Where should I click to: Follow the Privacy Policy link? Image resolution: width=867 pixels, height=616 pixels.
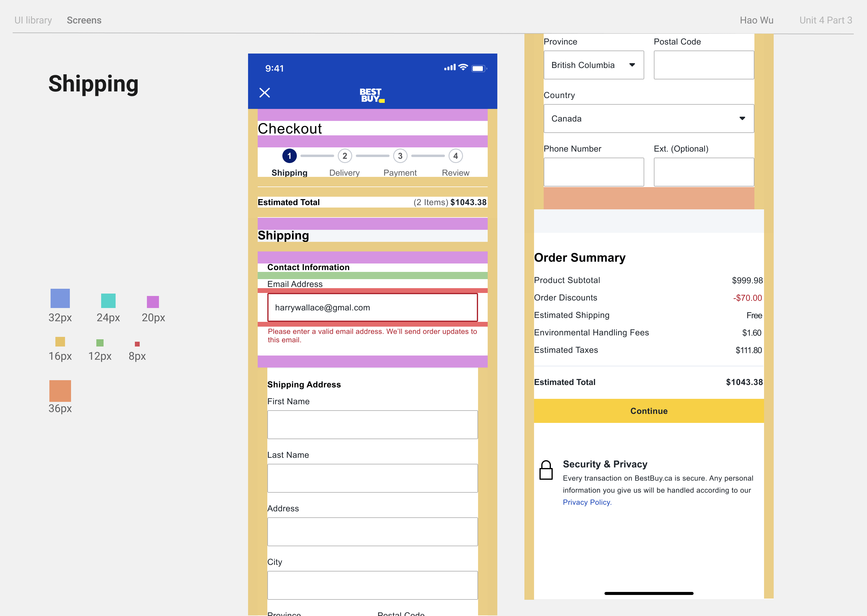(x=587, y=502)
